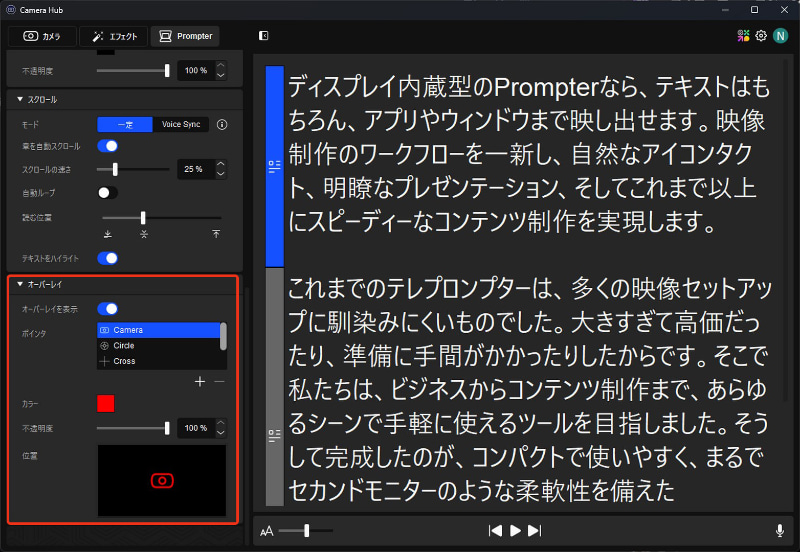This screenshot has width=800, height=552.
Task: Add a new pointer with plus
Action: click(x=200, y=382)
